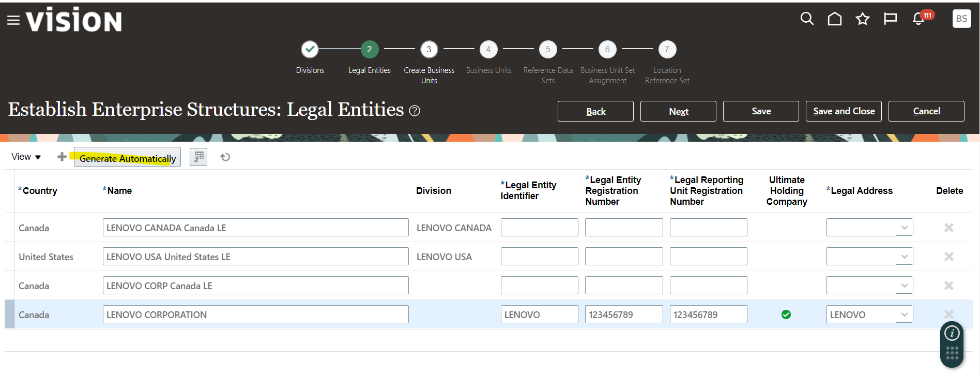Image resolution: width=980 pixels, height=376 pixels.
Task: Edit name field LENOVO USA United States LE
Action: (255, 257)
